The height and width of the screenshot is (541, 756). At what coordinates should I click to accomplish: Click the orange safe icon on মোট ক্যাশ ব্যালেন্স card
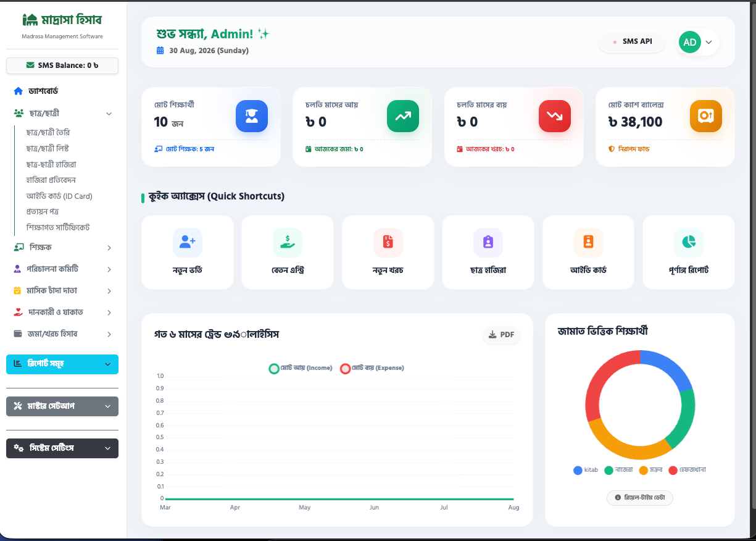[x=706, y=116]
